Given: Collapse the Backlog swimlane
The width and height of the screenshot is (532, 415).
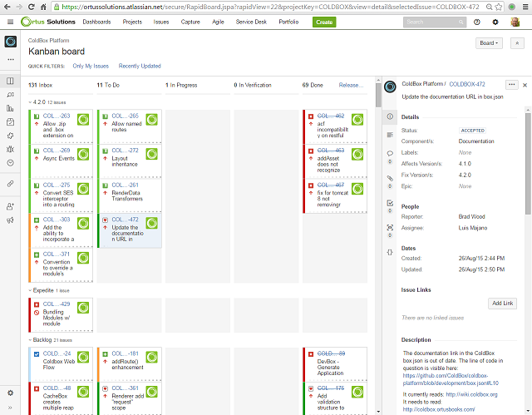Looking at the screenshot, I should pyautogui.click(x=31, y=340).
